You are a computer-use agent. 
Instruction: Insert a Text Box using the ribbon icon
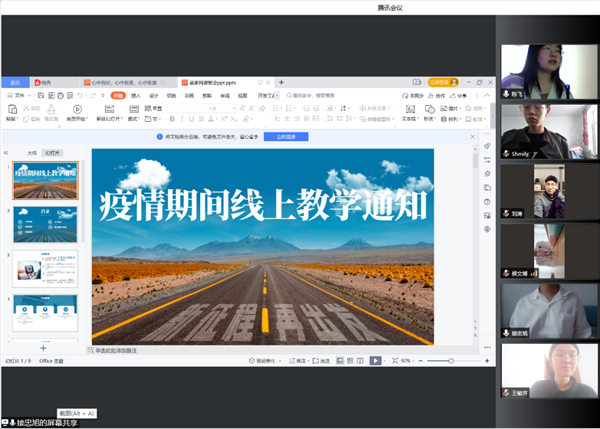(x=410, y=110)
